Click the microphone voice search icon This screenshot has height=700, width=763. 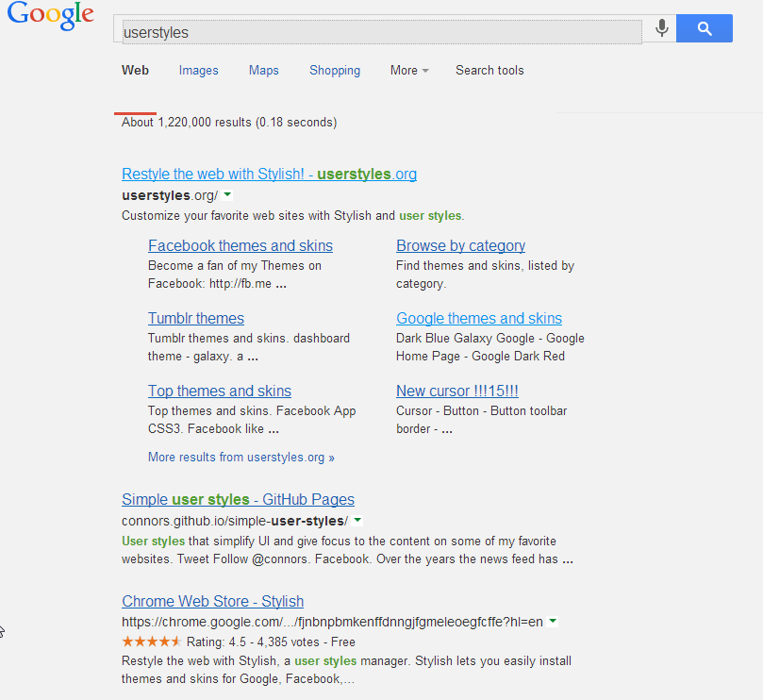point(662,28)
